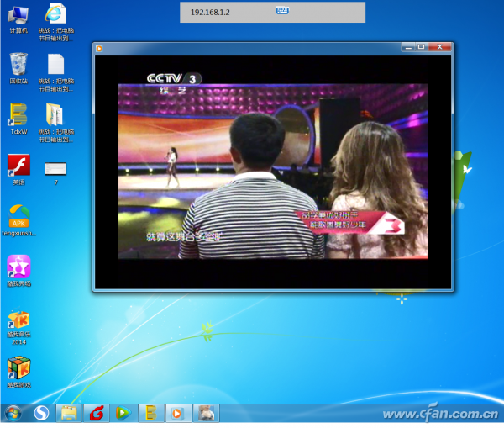Open the yellow B TdxW taskbar icon
504x428 pixels.
click(x=150, y=413)
